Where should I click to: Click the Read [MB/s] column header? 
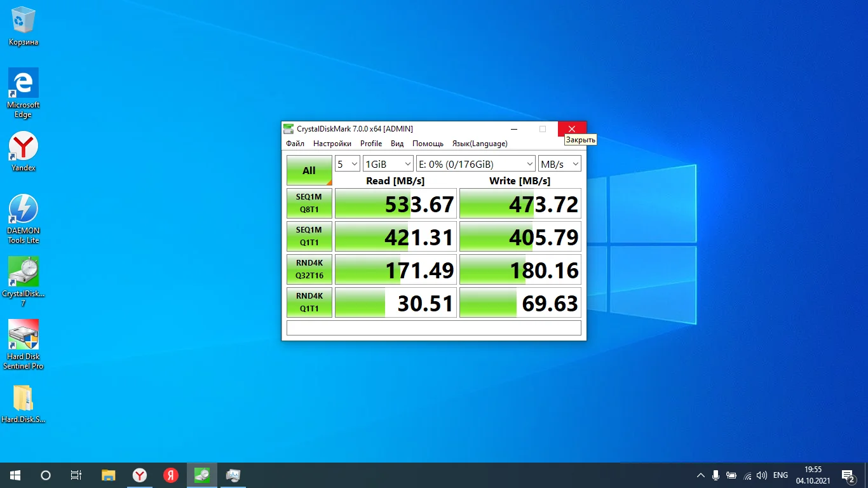tap(395, 181)
